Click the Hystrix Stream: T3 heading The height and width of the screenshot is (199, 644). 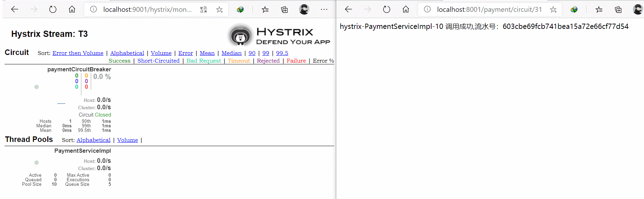[x=49, y=34]
